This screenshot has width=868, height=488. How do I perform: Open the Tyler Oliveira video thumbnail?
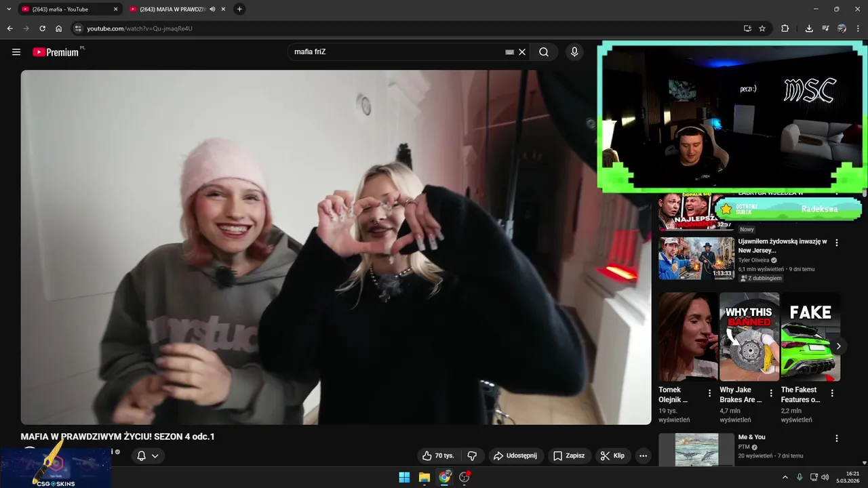[x=696, y=258]
